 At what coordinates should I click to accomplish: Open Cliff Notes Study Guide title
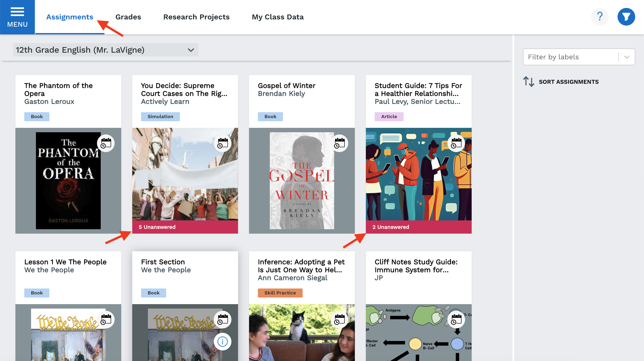[416, 266]
